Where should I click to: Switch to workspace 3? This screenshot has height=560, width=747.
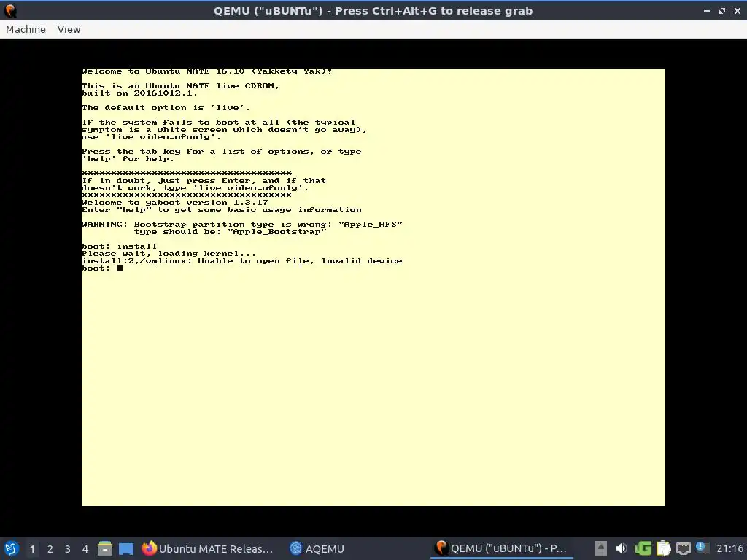[x=68, y=549]
